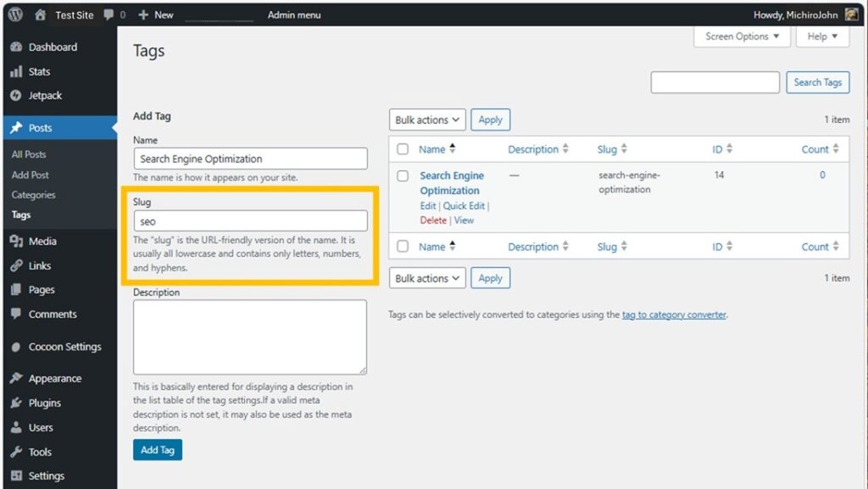
Task: Tick the Search Engine Optimization tag checkbox
Action: (403, 176)
